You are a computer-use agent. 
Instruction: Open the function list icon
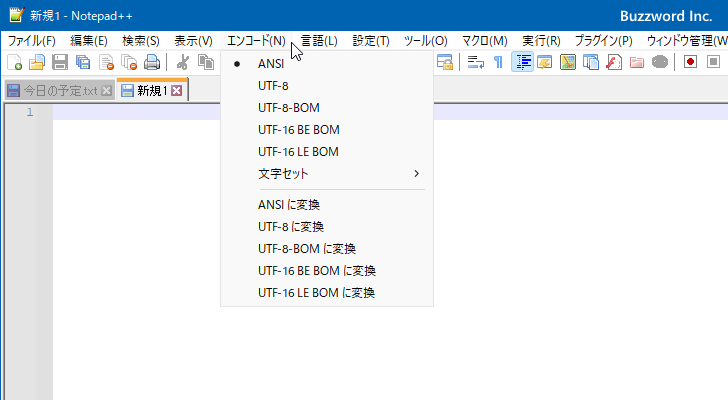tap(614, 62)
